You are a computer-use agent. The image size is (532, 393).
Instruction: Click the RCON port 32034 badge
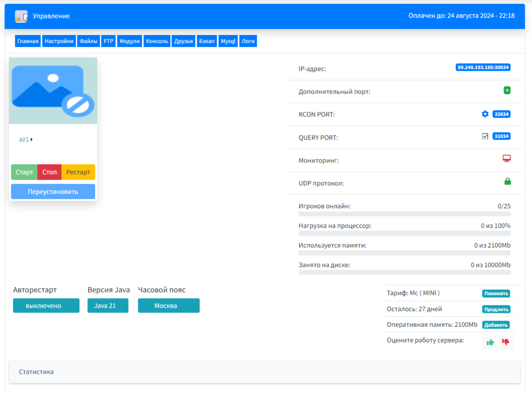[x=501, y=114]
